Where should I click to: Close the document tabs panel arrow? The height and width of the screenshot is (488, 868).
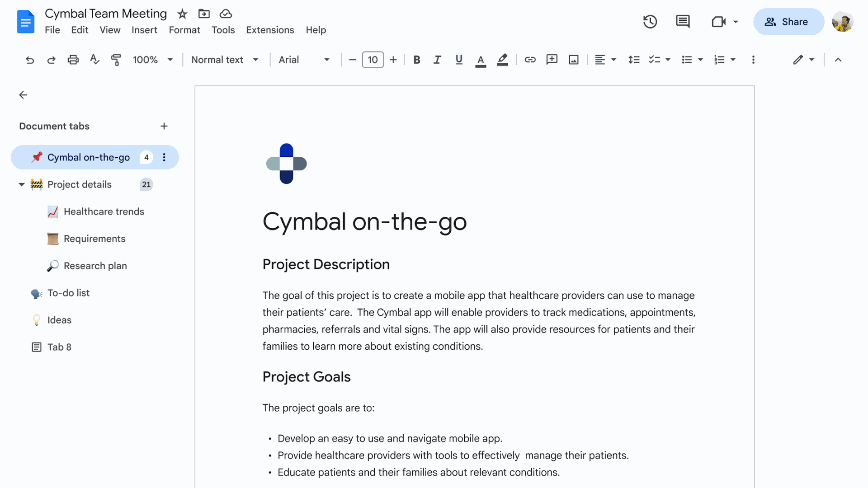coord(23,95)
